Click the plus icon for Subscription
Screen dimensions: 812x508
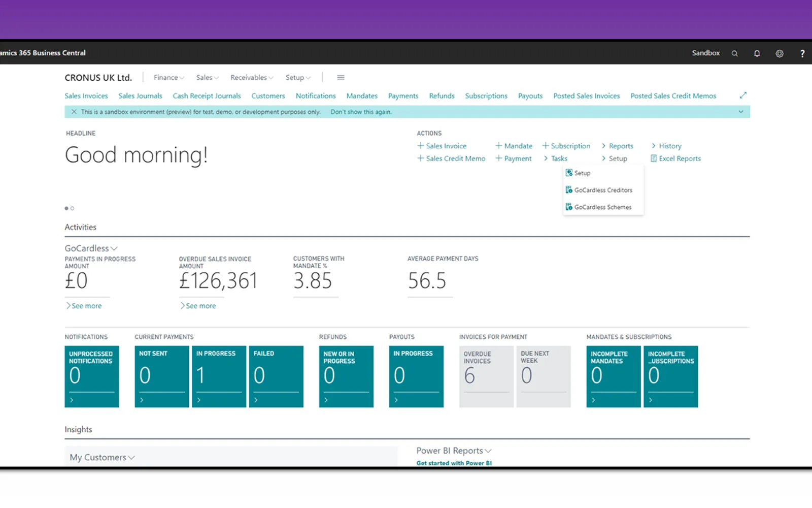pos(546,146)
